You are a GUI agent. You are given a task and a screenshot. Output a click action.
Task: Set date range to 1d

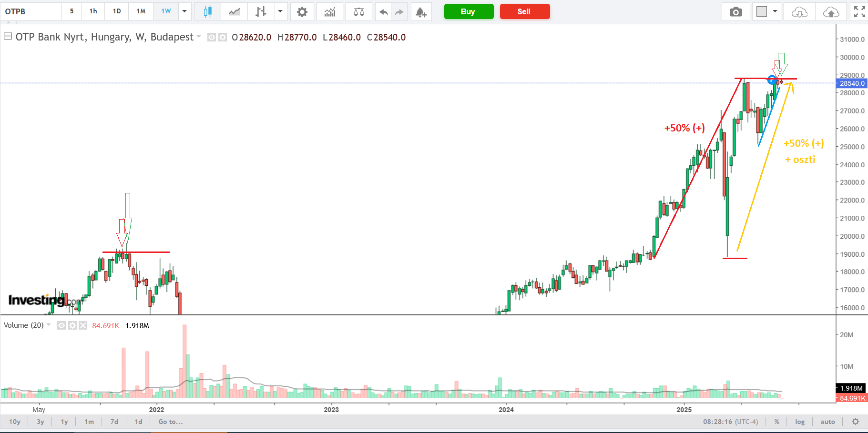139,422
